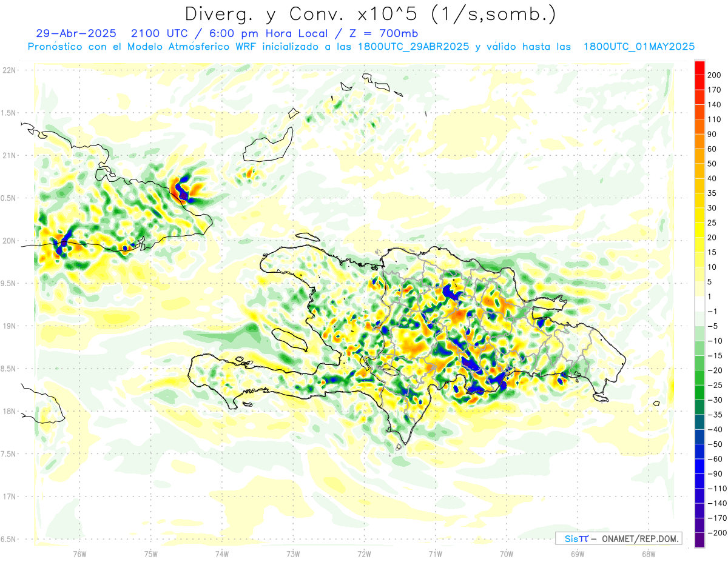Click the '21N' latitude label
728x562 pixels.
10,156
